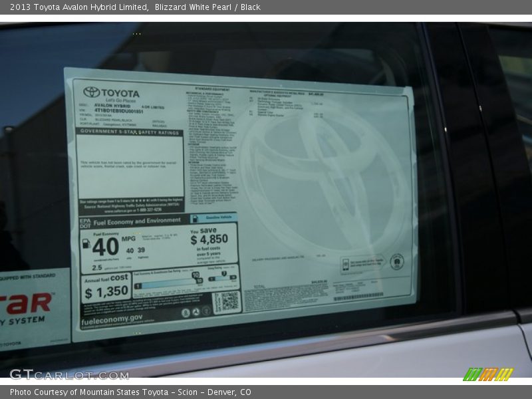Click the '2.5' gallons per 100 miles value

97,268
